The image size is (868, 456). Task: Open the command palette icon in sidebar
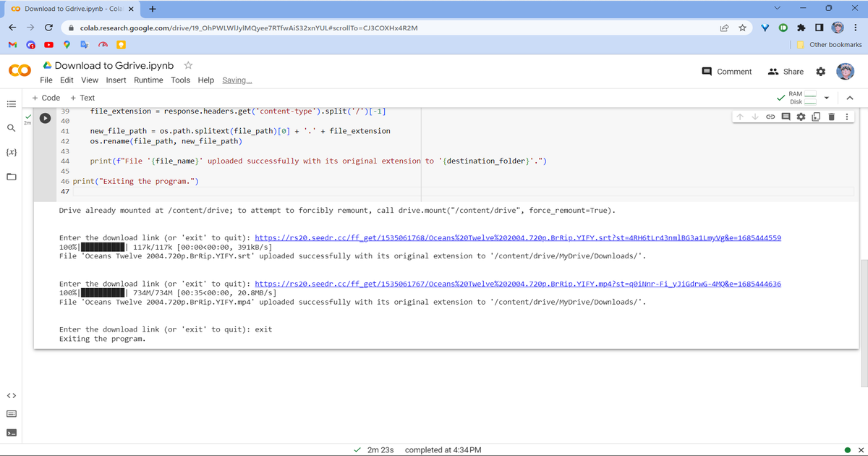point(13,414)
